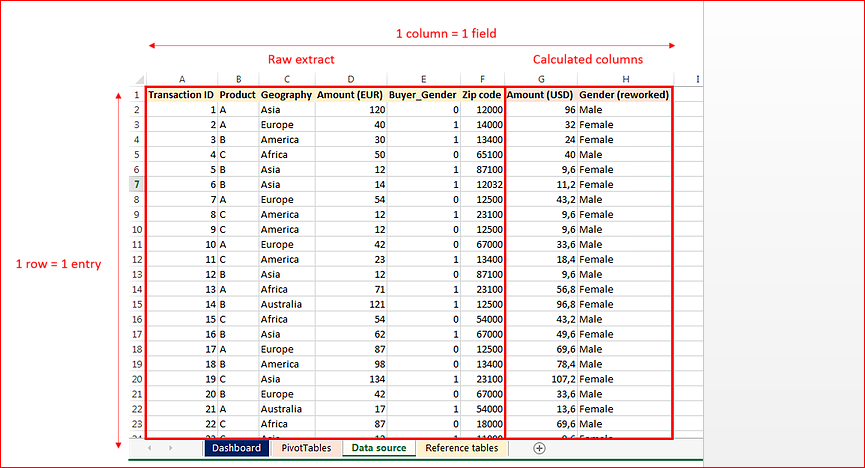The width and height of the screenshot is (865, 468).
Task: Select the Data source sheet tab
Action: (x=379, y=448)
